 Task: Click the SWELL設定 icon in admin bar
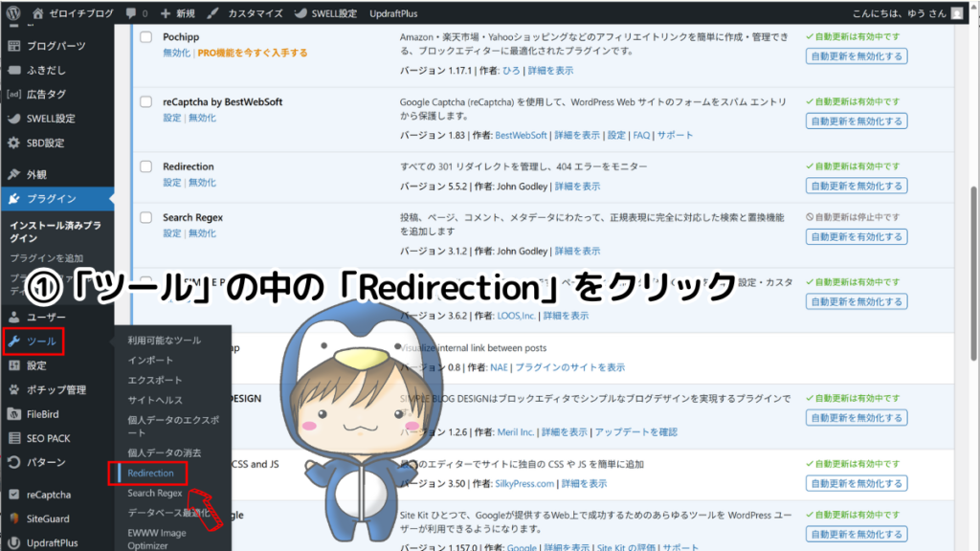click(301, 13)
